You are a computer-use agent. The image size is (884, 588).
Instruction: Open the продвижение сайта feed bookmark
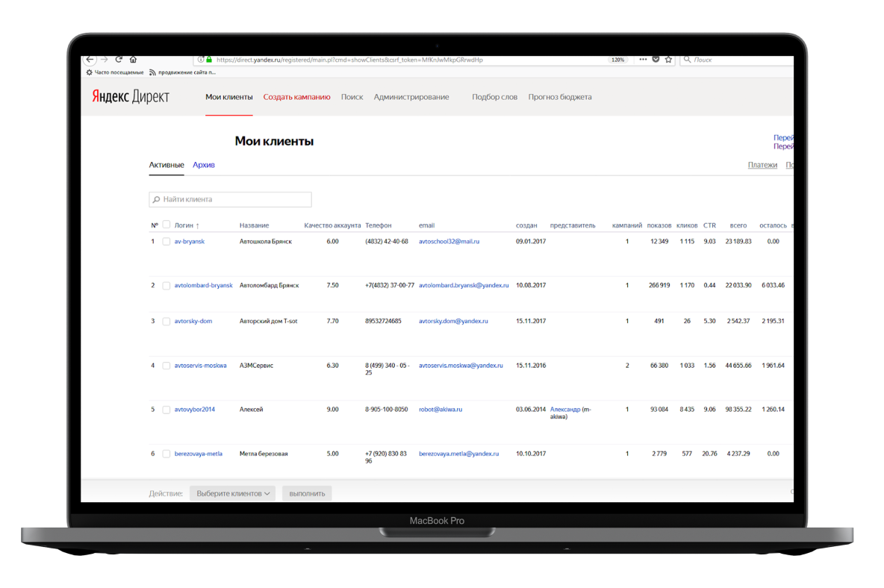click(x=182, y=72)
